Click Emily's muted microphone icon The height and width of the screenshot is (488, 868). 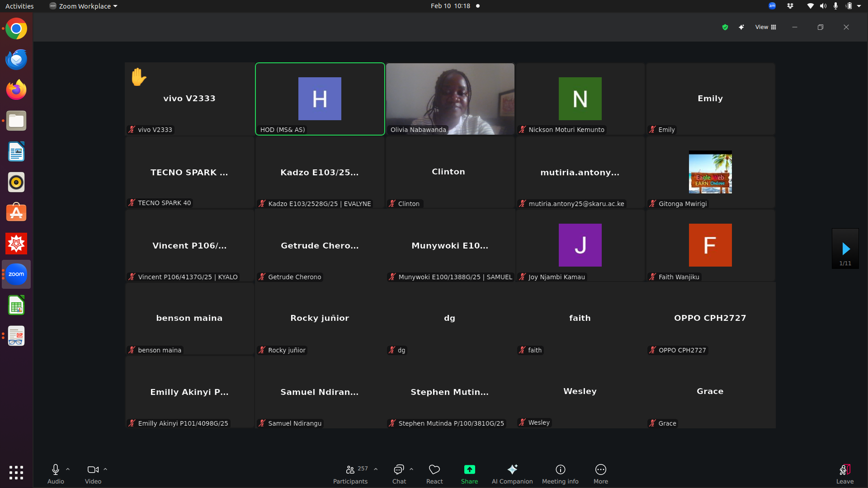tap(652, 130)
